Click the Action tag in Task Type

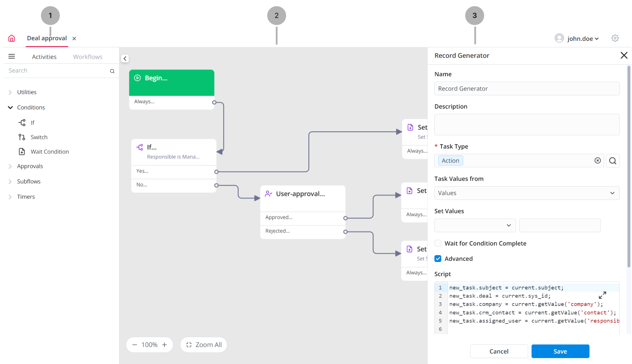coord(450,161)
